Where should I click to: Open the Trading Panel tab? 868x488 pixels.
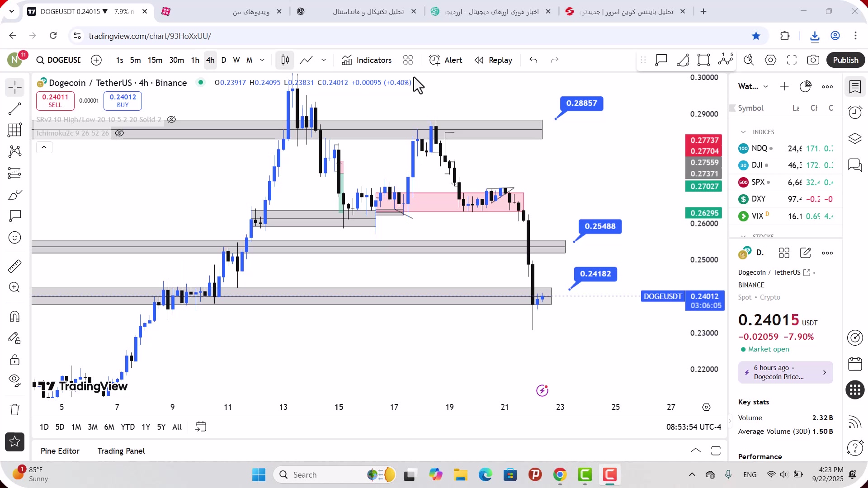[x=121, y=451]
